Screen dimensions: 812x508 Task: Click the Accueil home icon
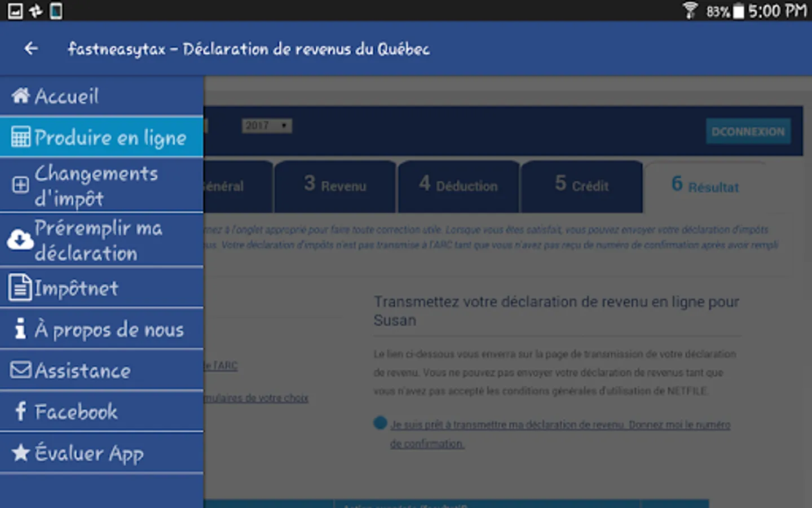pos(21,95)
